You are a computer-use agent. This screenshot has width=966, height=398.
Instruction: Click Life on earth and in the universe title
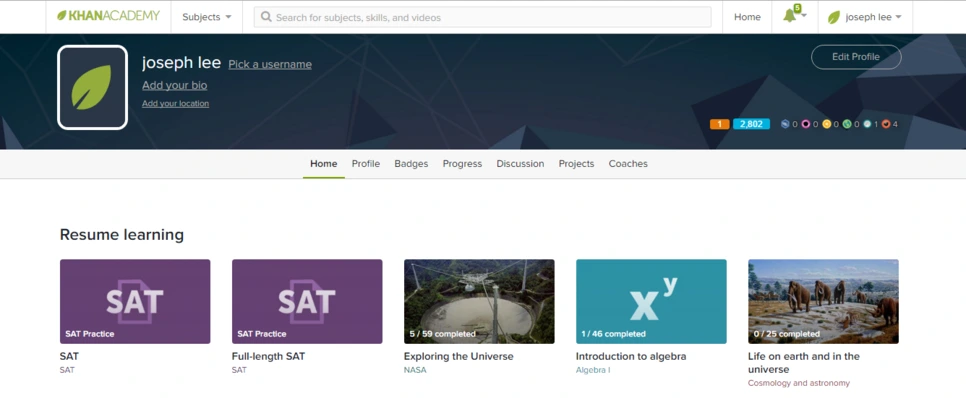[x=804, y=363]
